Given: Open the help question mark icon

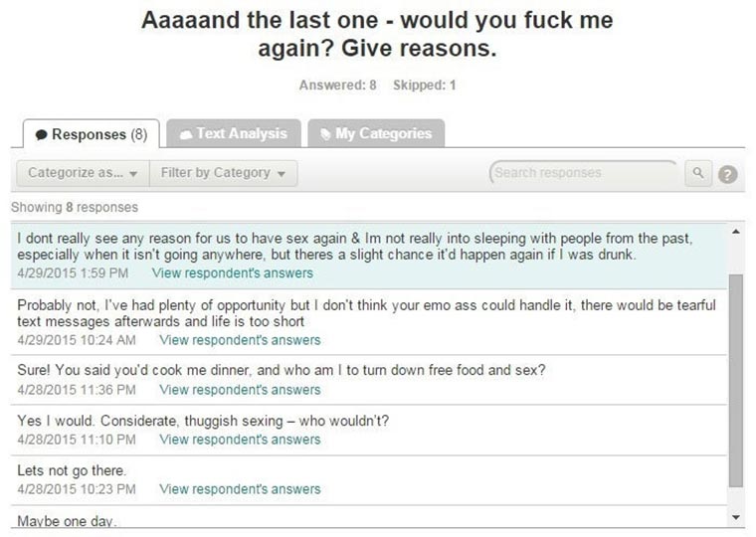Looking at the screenshot, I should tap(728, 174).
